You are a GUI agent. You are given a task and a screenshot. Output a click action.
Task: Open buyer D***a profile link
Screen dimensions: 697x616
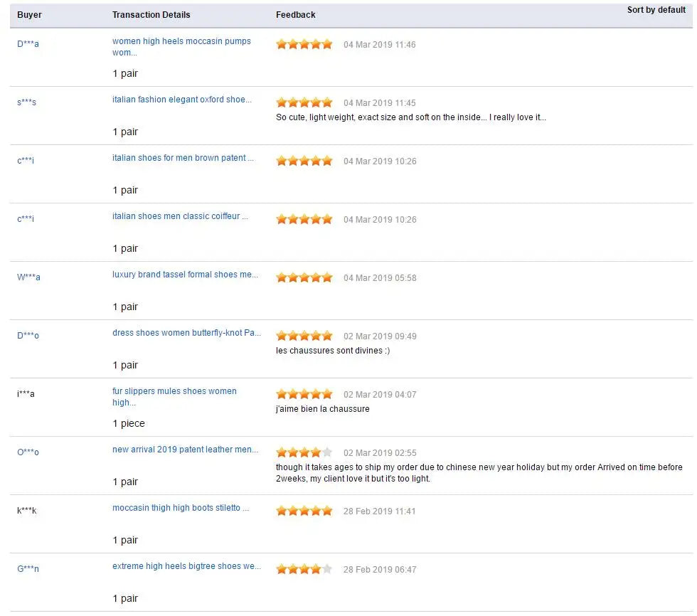pos(28,44)
